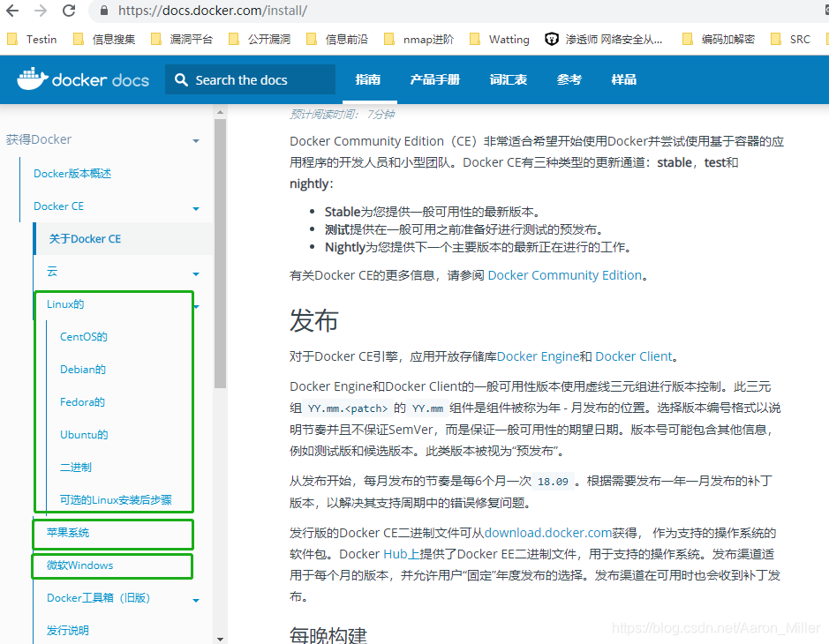Open the Watting bookmark folder
Image resolution: width=829 pixels, height=644 pixels.
(x=500, y=39)
